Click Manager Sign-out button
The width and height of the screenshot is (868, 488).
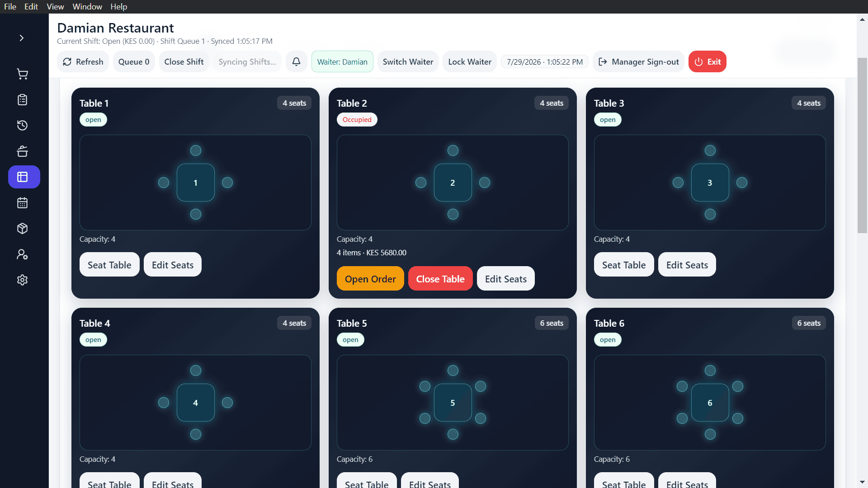tap(638, 62)
